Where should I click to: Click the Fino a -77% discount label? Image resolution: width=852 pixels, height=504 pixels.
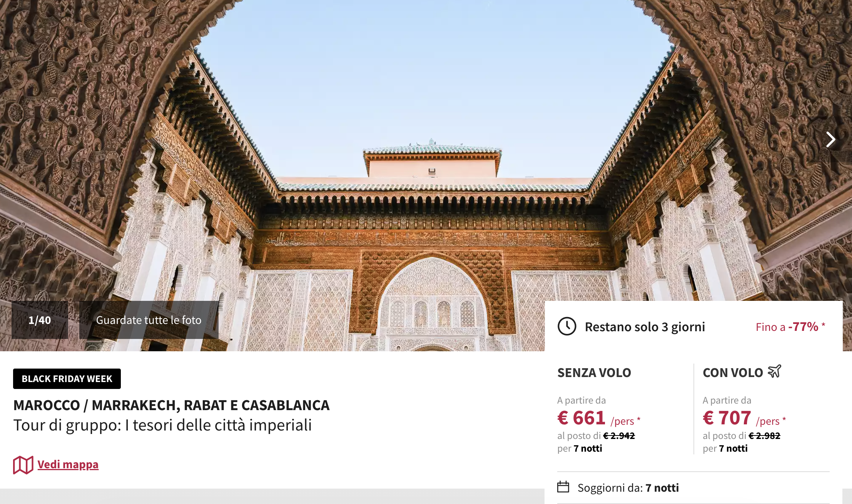pos(790,327)
